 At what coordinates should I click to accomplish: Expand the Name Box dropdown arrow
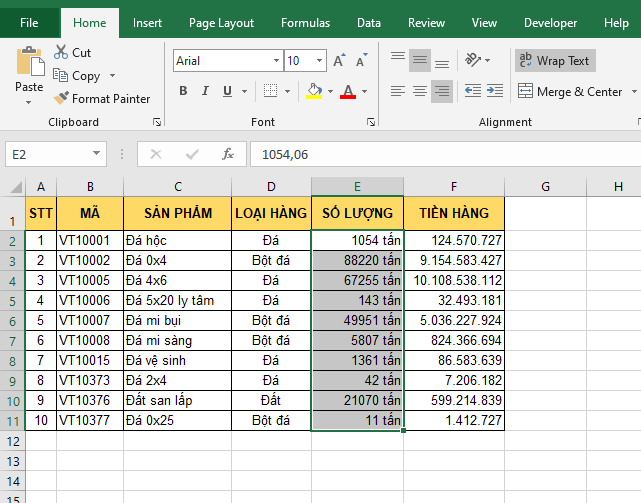coord(96,154)
